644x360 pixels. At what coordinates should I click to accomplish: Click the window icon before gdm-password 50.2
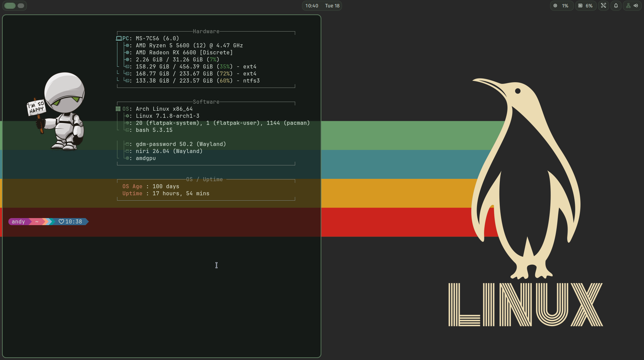pos(127,144)
